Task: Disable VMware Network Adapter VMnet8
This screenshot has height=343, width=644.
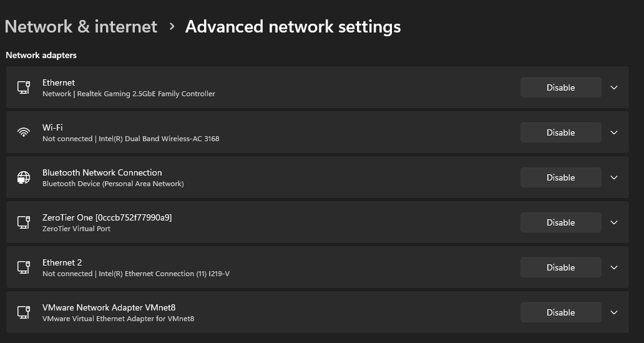Action: [x=560, y=312]
